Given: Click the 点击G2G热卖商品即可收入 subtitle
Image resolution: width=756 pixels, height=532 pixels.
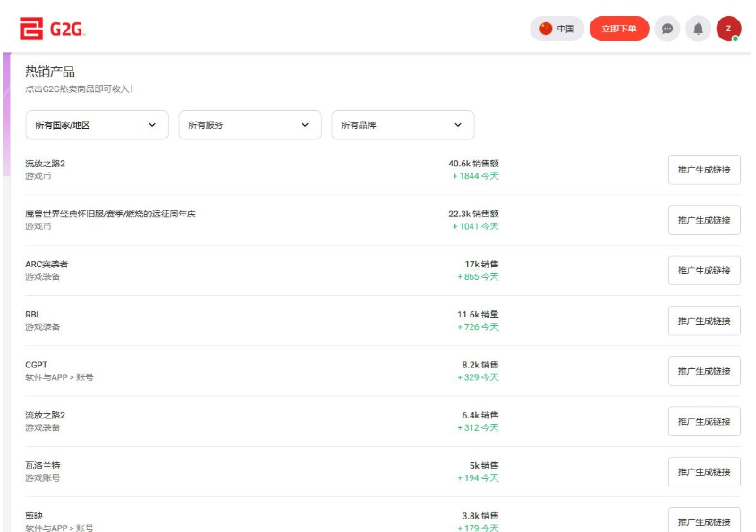Looking at the screenshot, I should 79,89.
